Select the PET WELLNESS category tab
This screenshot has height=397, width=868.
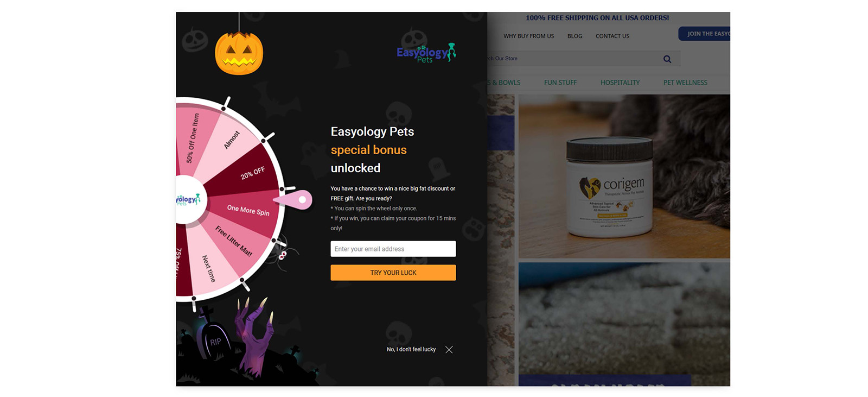pos(685,83)
